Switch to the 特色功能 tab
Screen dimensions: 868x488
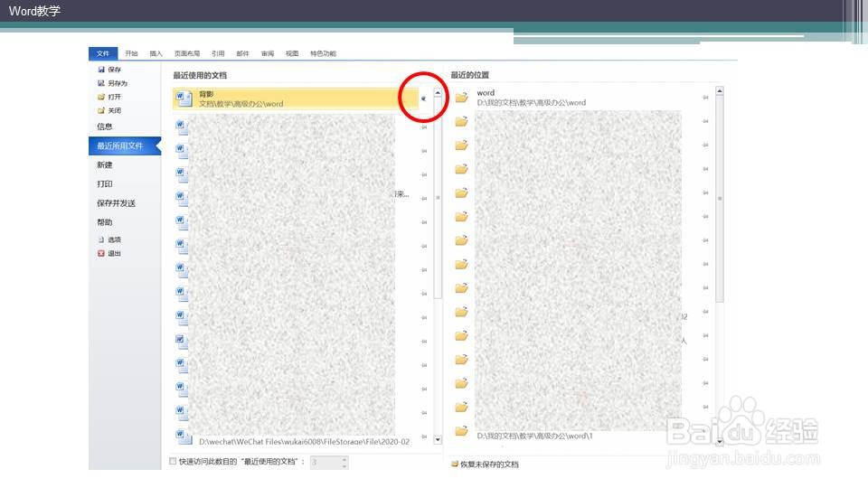324,53
